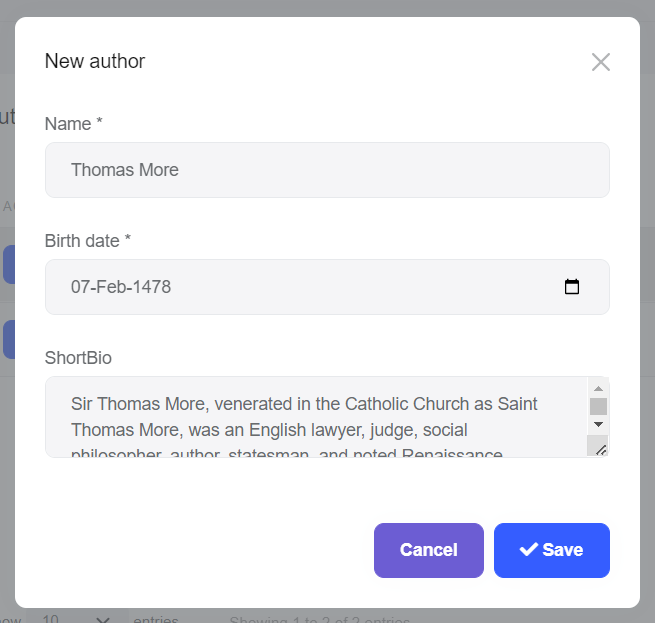Open the Birth date calendar picker

[x=572, y=287]
